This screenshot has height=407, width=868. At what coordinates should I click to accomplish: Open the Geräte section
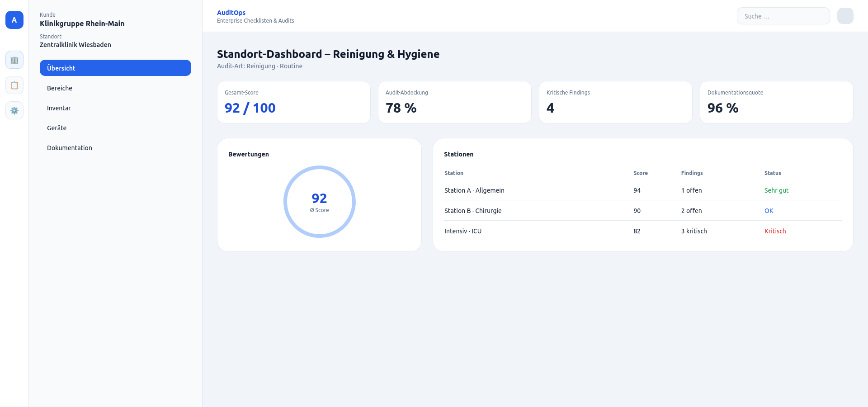(57, 128)
